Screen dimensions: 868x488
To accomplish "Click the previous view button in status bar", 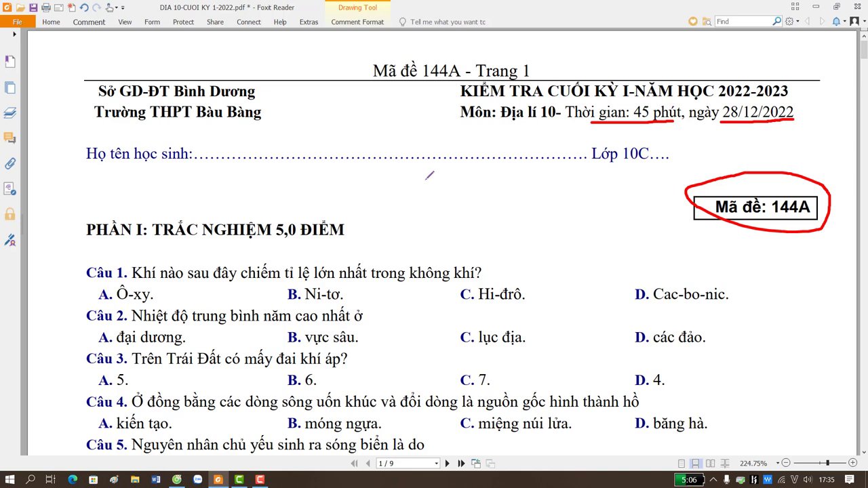I will click(475, 464).
